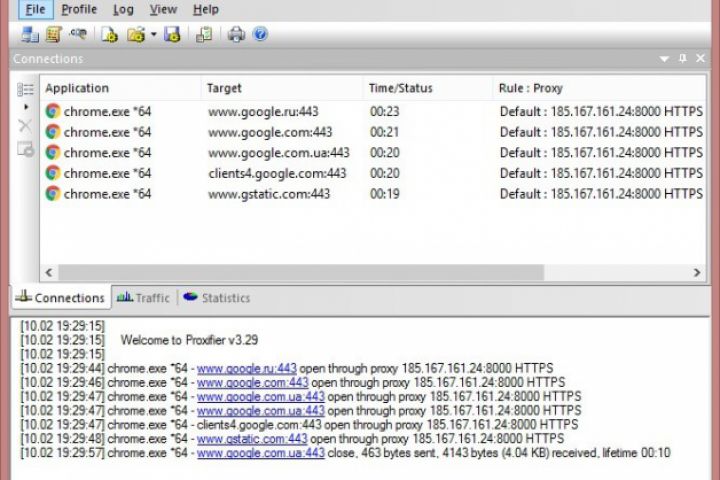The width and height of the screenshot is (720, 480).
Task: Click the small arrow under the list icon
Action: [x=26, y=107]
